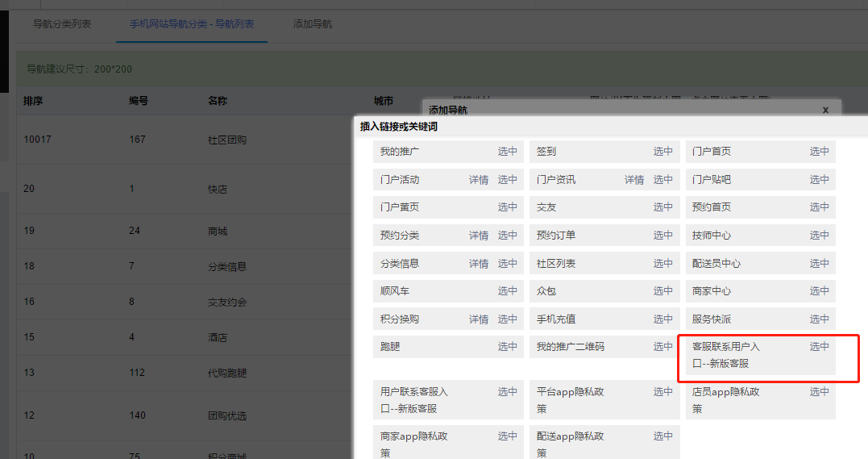Open 详情 for 门户资讯

click(x=633, y=180)
